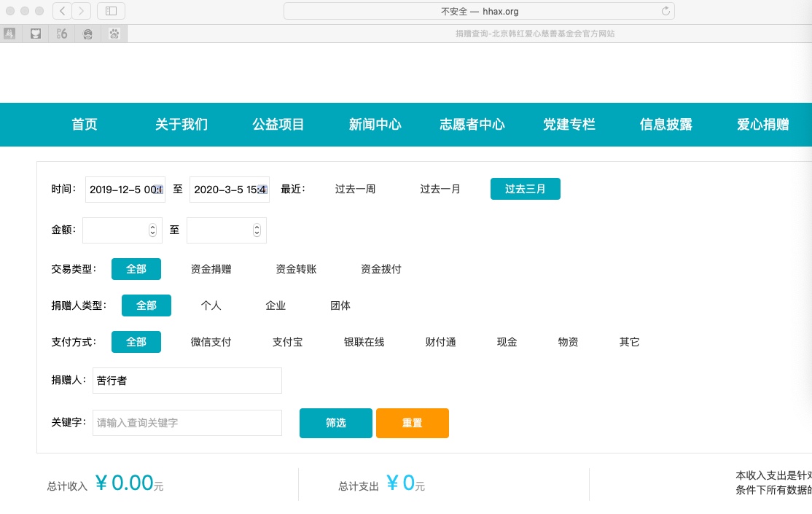Open the P6 favorite bookmark icon
Screen dimensions: 812x514
click(62, 34)
